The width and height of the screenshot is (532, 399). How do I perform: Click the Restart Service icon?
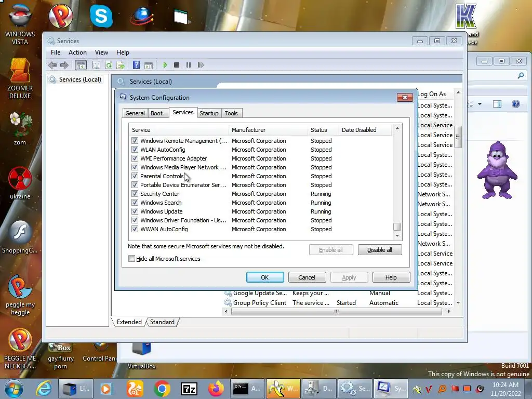(201, 65)
